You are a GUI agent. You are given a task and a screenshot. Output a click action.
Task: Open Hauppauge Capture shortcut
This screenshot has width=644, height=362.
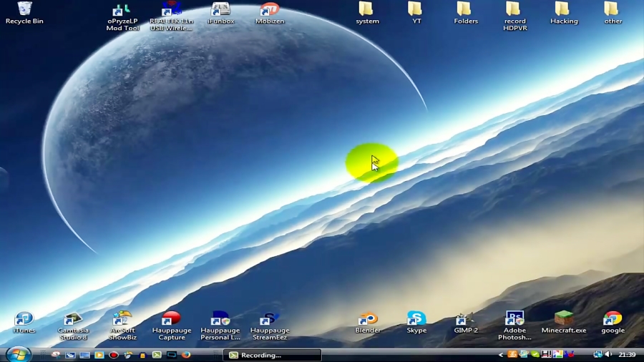[x=171, y=320]
